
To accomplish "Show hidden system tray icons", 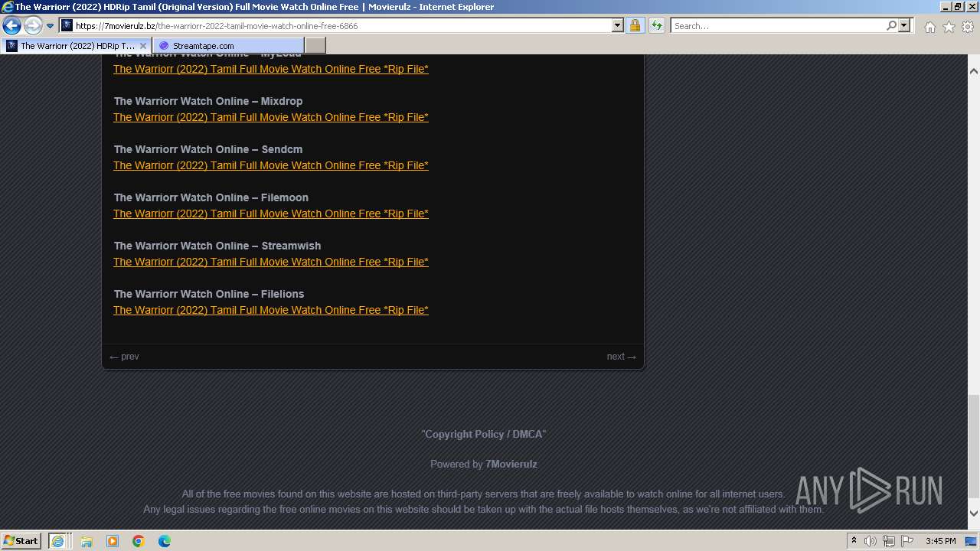I will click(854, 541).
